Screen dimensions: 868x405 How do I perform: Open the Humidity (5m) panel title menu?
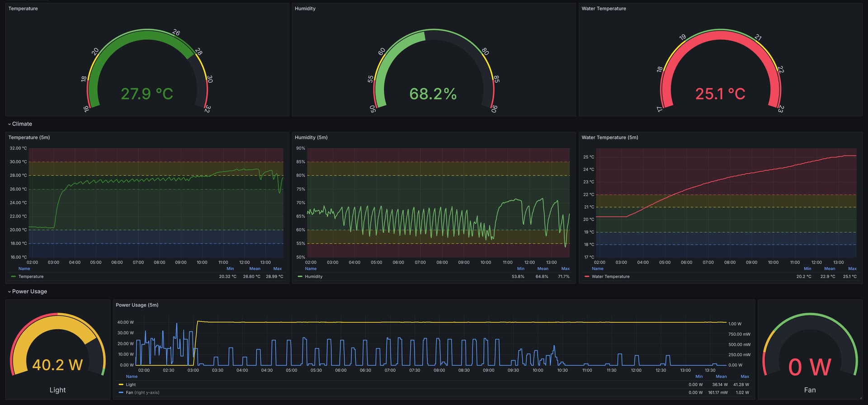(x=311, y=137)
